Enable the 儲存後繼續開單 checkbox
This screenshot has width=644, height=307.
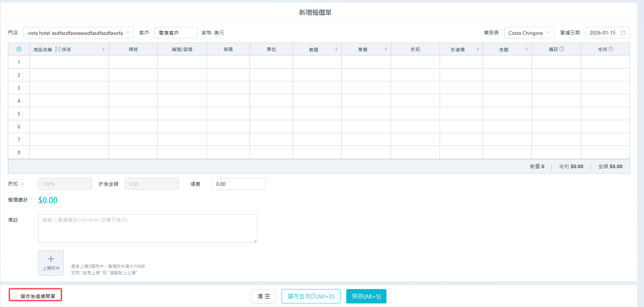point(15,296)
